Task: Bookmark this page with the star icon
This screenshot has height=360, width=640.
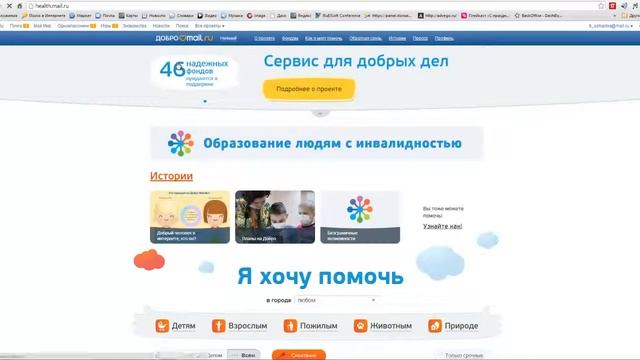Action: [x=601, y=6]
